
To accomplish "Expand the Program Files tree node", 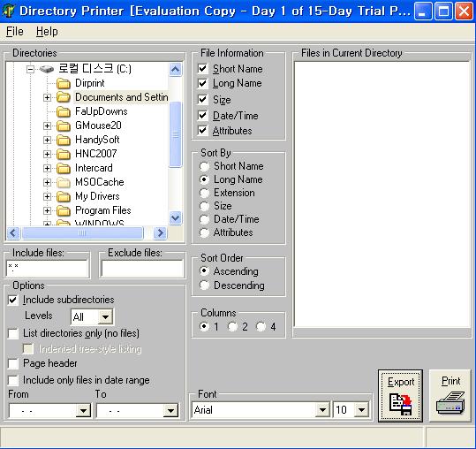I will click(x=47, y=210).
